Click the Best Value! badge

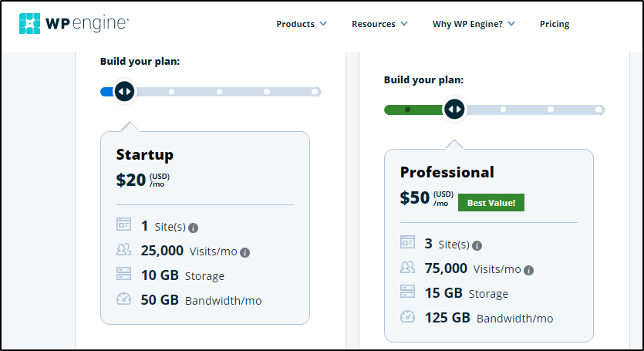tap(491, 203)
